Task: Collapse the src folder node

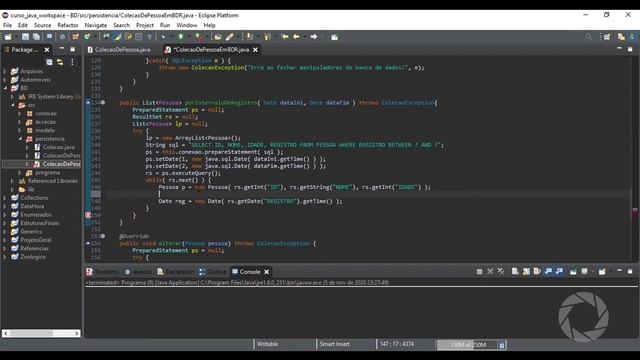Action: (x=13, y=105)
